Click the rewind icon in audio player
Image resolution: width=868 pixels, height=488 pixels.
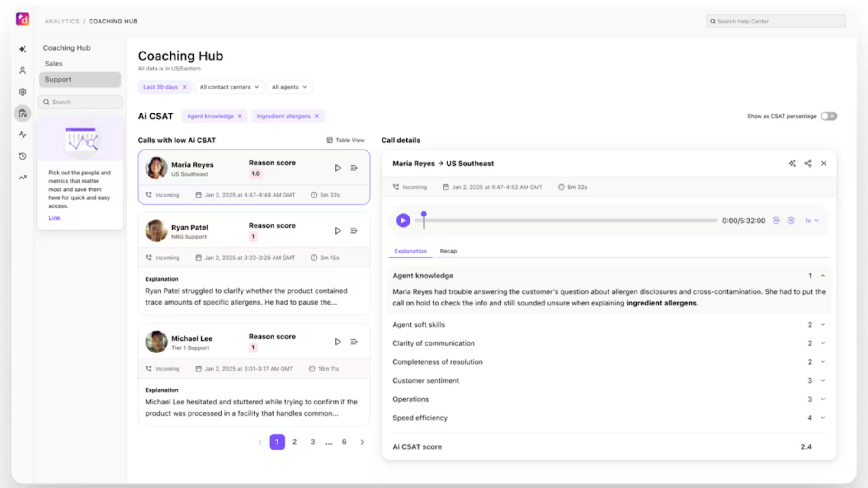pyautogui.click(x=776, y=221)
